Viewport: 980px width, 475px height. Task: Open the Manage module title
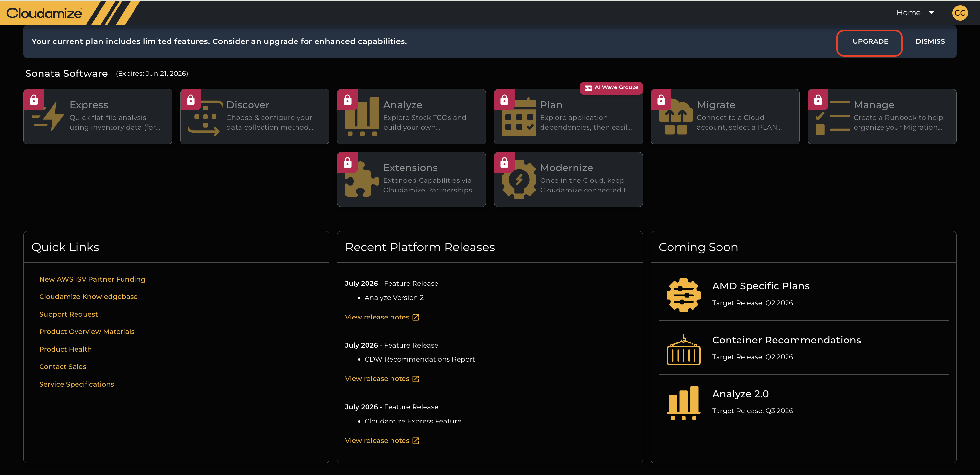pyautogui.click(x=874, y=105)
